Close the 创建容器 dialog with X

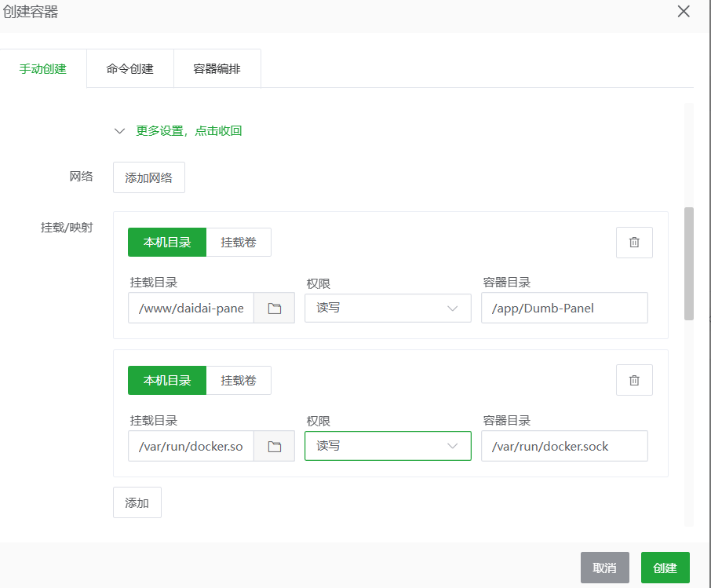(684, 12)
